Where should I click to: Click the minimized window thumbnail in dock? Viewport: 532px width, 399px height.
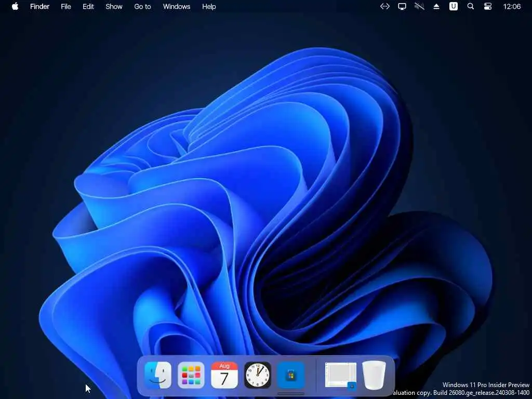(x=341, y=375)
